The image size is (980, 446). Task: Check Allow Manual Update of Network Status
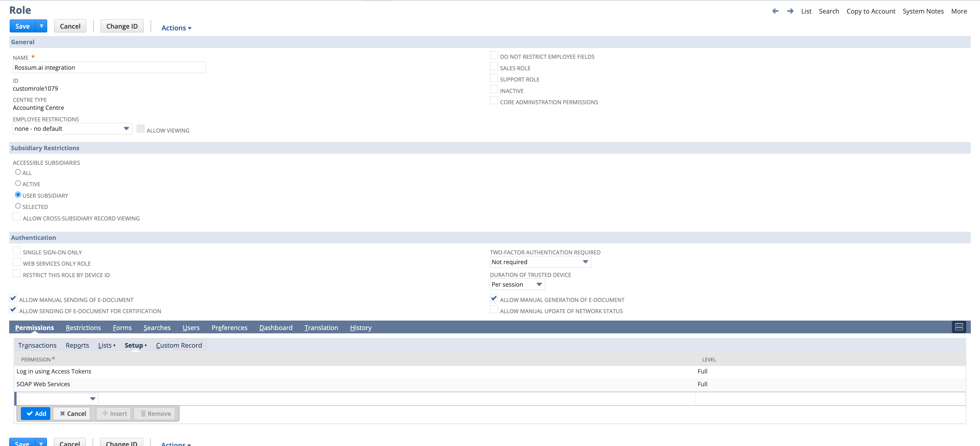494,310
